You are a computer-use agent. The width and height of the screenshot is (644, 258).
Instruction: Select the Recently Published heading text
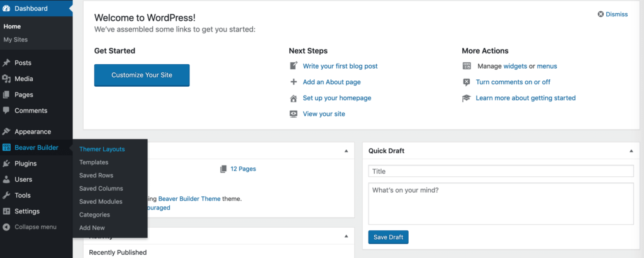[118, 252]
